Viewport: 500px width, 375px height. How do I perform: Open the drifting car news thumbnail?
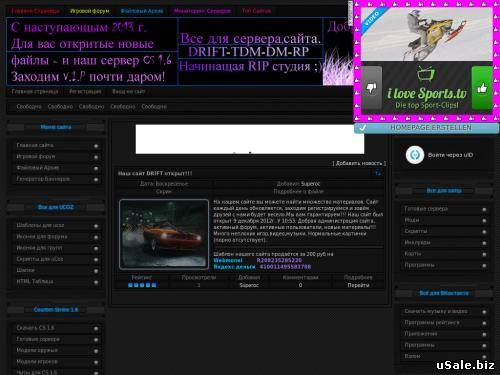click(164, 234)
